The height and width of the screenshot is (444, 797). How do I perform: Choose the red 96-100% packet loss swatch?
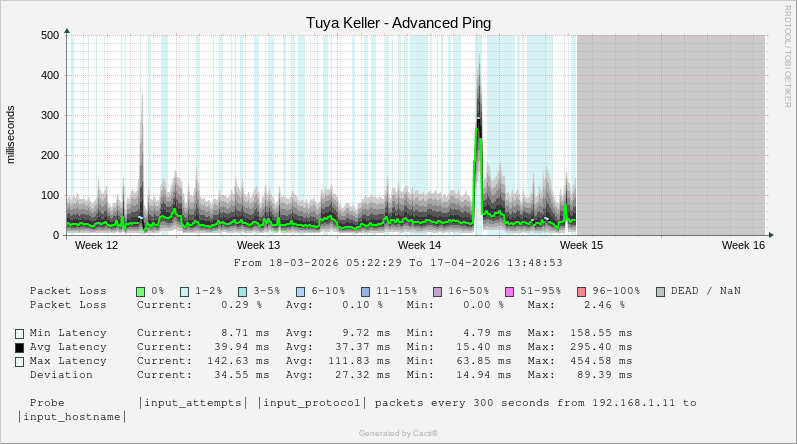coord(581,291)
